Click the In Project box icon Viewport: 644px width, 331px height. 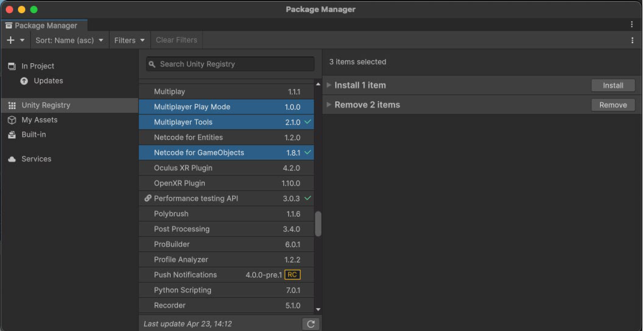tap(12, 66)
